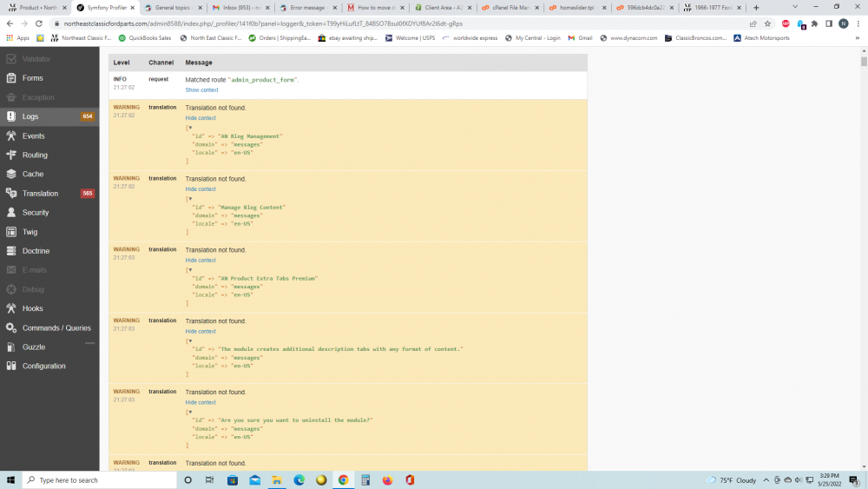Open the Calculator app on the taskbar

point(365,480)
